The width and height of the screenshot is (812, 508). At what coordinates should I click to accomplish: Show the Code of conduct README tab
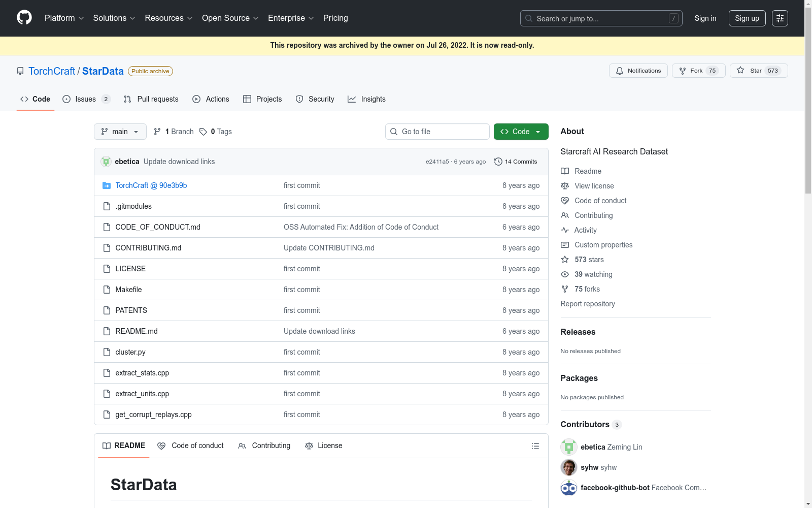(x=190, y=446)
